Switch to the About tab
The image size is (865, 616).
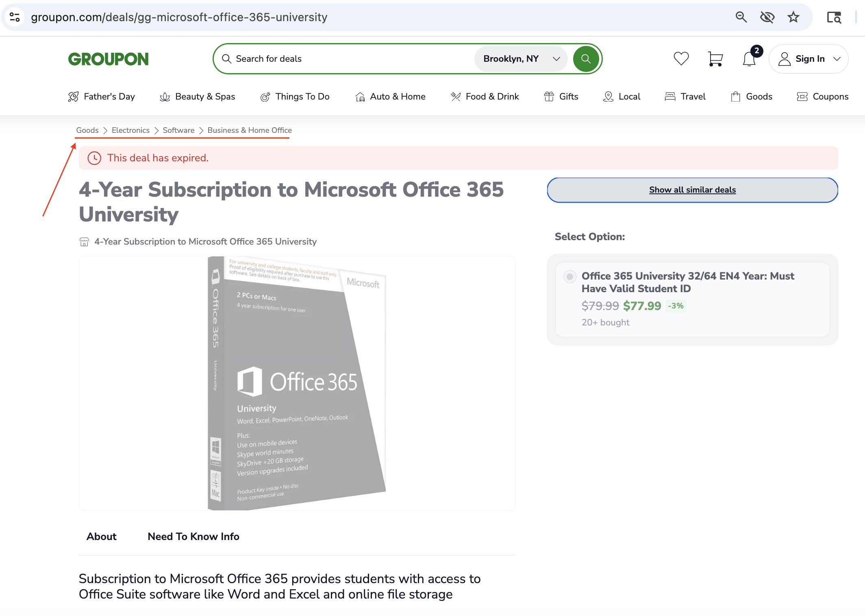(x=102, y=536)
